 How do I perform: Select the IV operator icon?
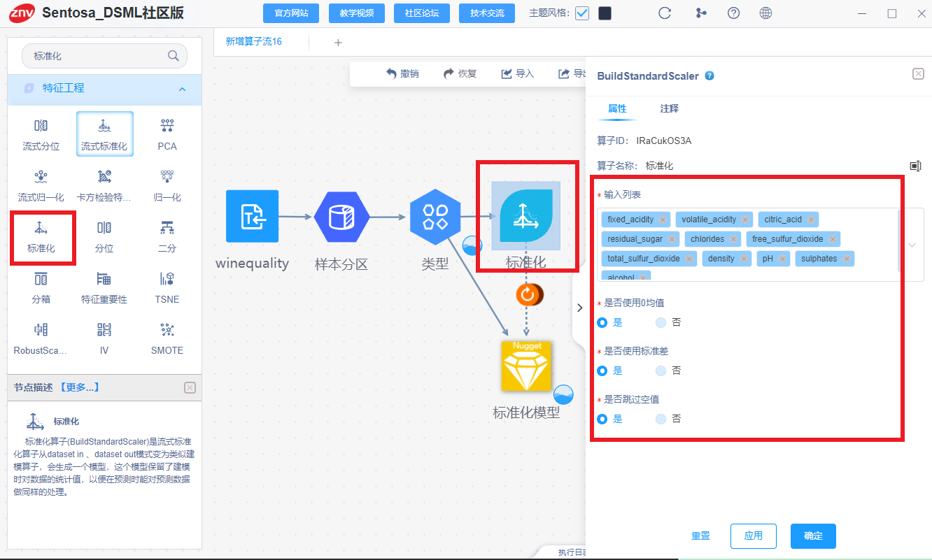(x=104, y=329)
